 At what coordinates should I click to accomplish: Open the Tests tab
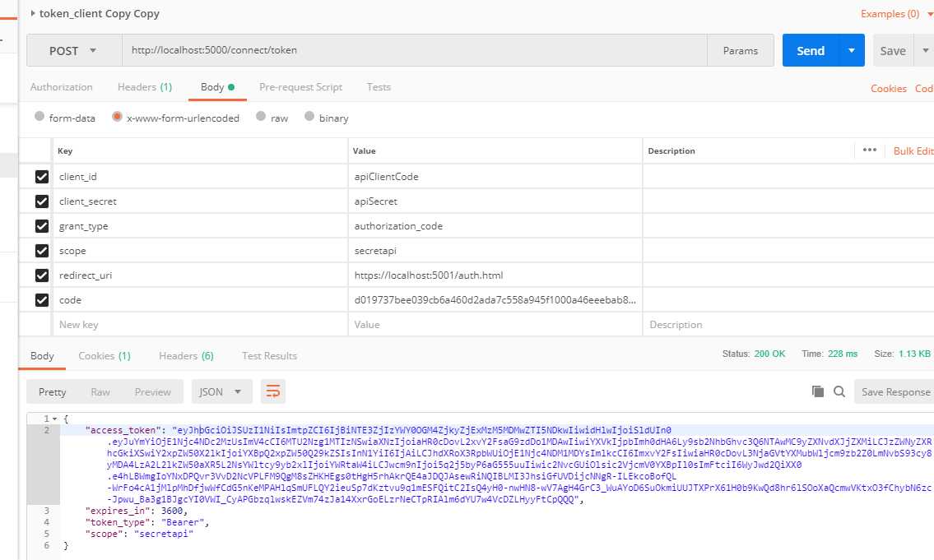379,87
